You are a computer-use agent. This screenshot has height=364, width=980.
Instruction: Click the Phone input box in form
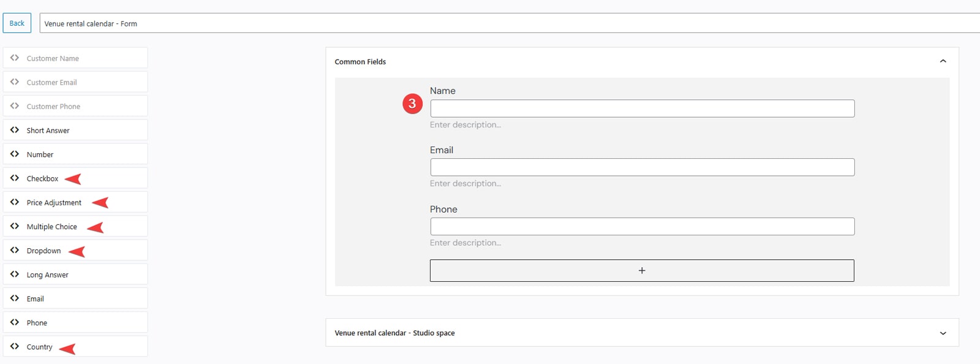pyautogui.click(x=642, y=227)
